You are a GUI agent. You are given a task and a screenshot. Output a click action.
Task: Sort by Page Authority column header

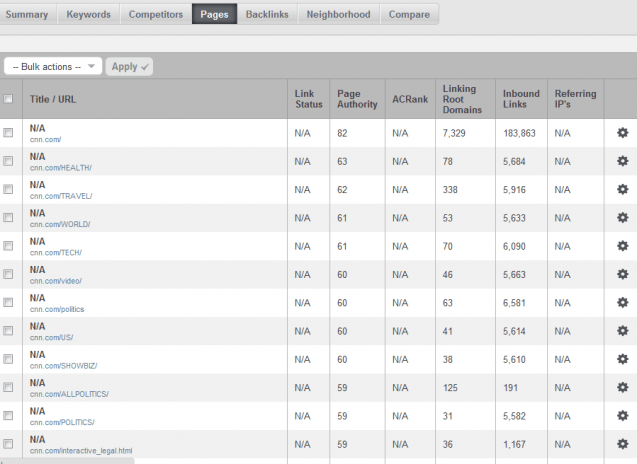pos(357,99)
